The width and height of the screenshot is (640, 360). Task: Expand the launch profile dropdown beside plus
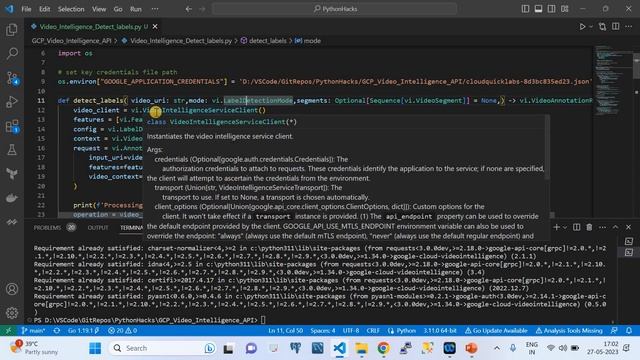(x=565, y=227)
